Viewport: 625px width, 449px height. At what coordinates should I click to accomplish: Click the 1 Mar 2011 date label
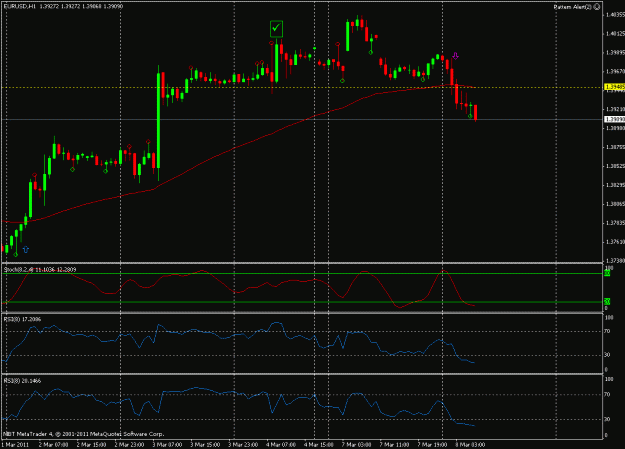[15, 445]
